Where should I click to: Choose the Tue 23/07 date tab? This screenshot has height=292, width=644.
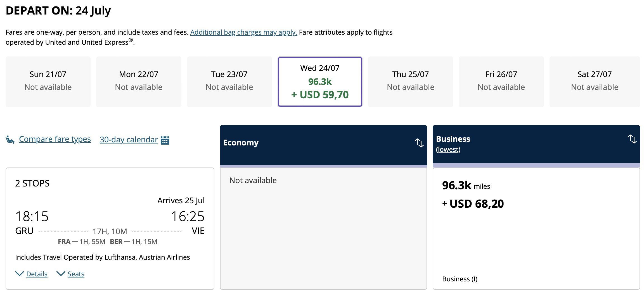[x=229, y=82]
